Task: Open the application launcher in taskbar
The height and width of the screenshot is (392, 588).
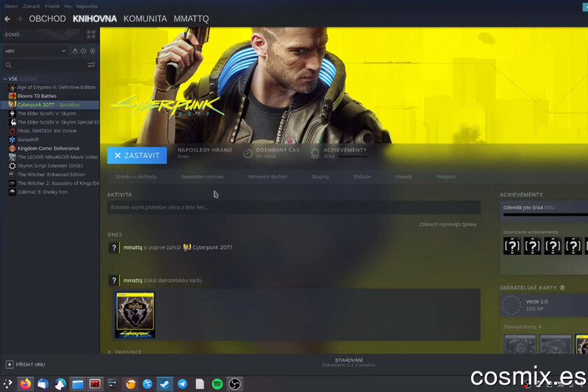Action: tap(8, 384)
